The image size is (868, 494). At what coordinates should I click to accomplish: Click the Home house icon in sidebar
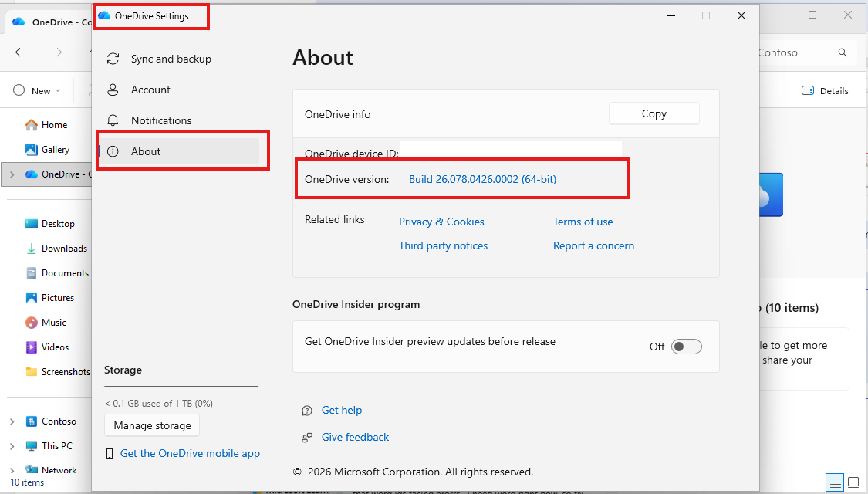coord(32,124)
